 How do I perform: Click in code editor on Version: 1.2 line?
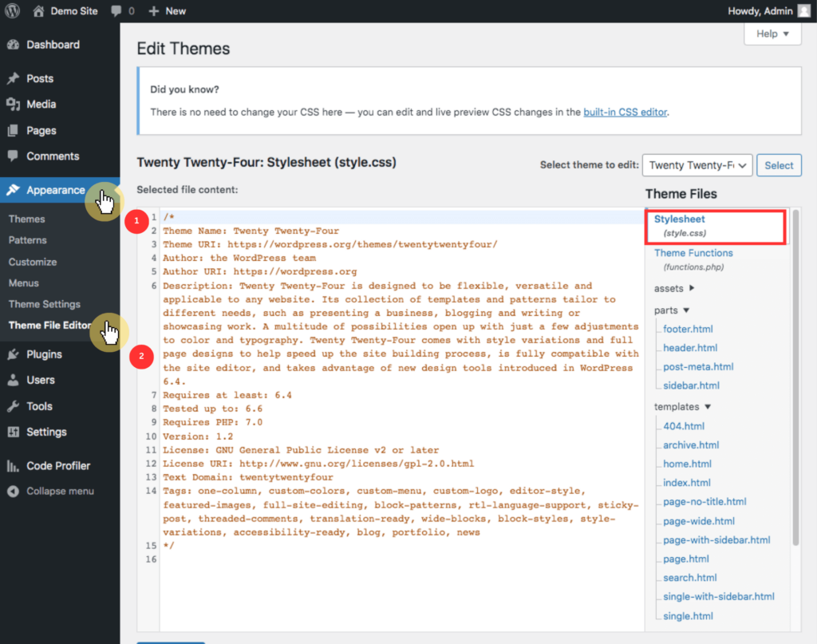coord(198,437)
